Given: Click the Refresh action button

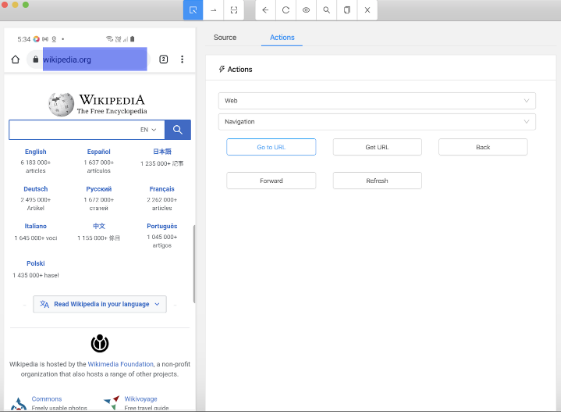Looking at the screenshot, I should pos(377,181).
